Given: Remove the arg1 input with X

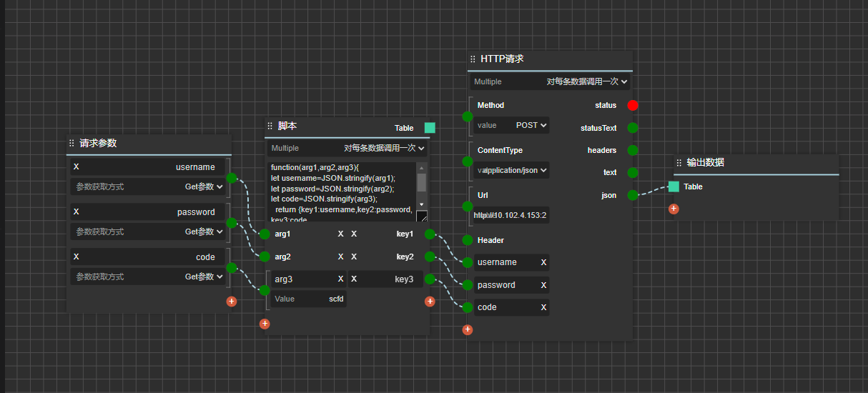Looking at the screenshot, I should pos(340,234).
